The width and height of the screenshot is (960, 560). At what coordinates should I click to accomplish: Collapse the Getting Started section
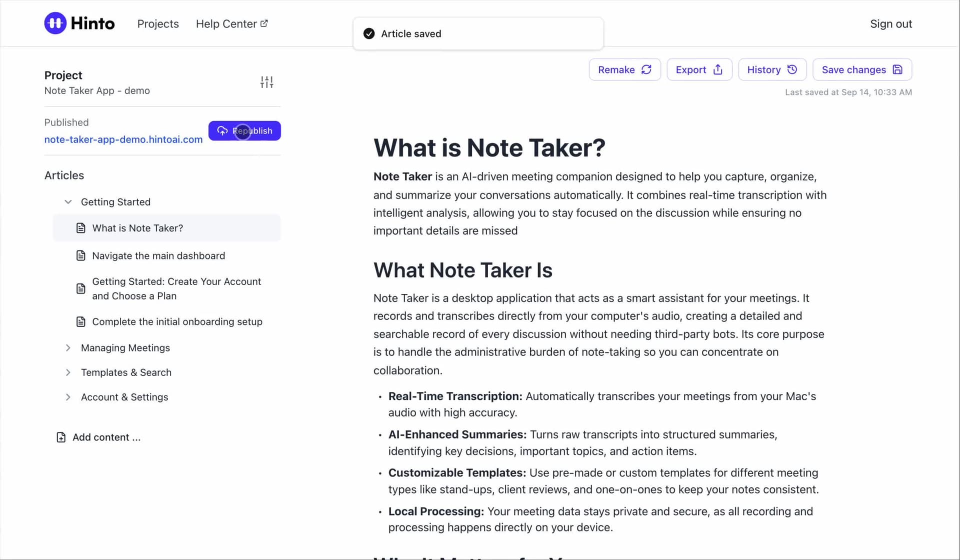click(68, 202)
